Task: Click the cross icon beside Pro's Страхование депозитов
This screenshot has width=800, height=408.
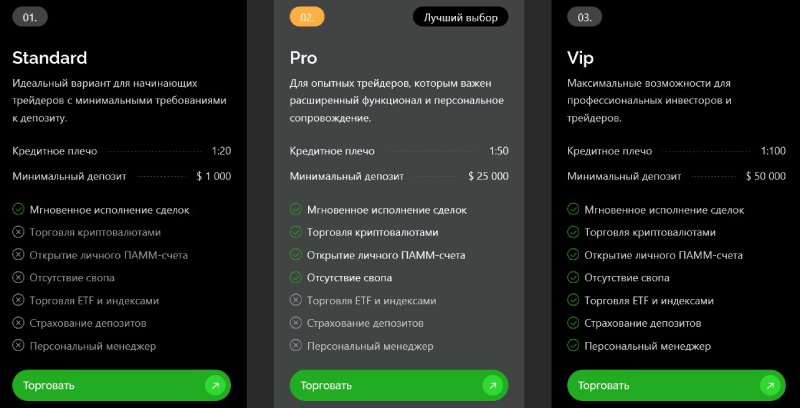Action: (x=296, y=323)
